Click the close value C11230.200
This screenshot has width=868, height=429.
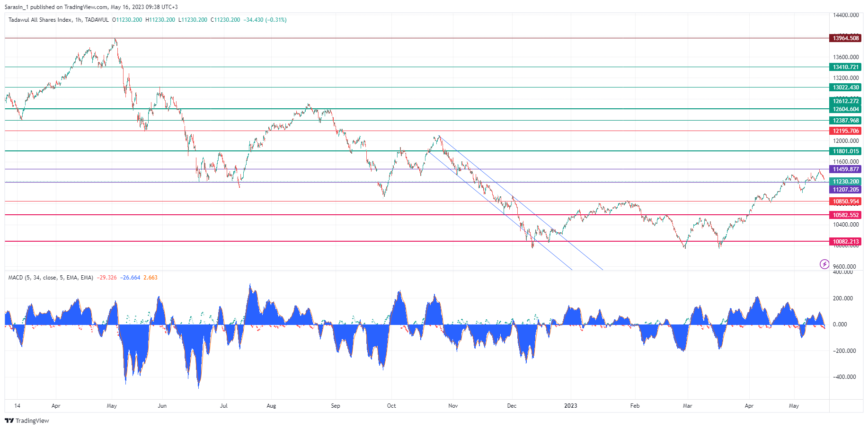point(225,20)
